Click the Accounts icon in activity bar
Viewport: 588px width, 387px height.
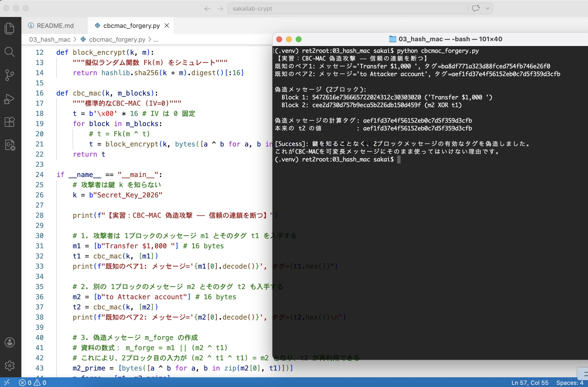click(x=10, y=342)
